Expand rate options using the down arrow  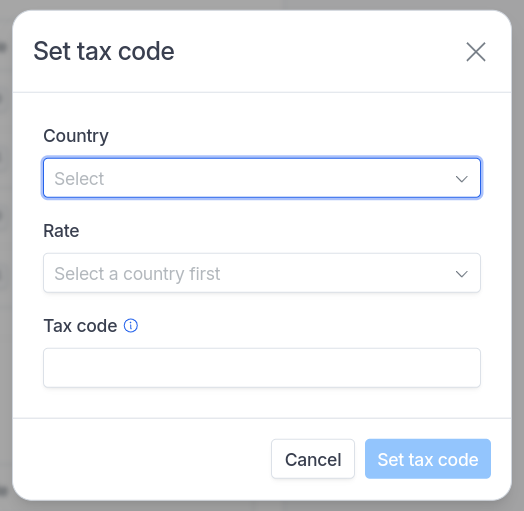click(x=462, y=274)
